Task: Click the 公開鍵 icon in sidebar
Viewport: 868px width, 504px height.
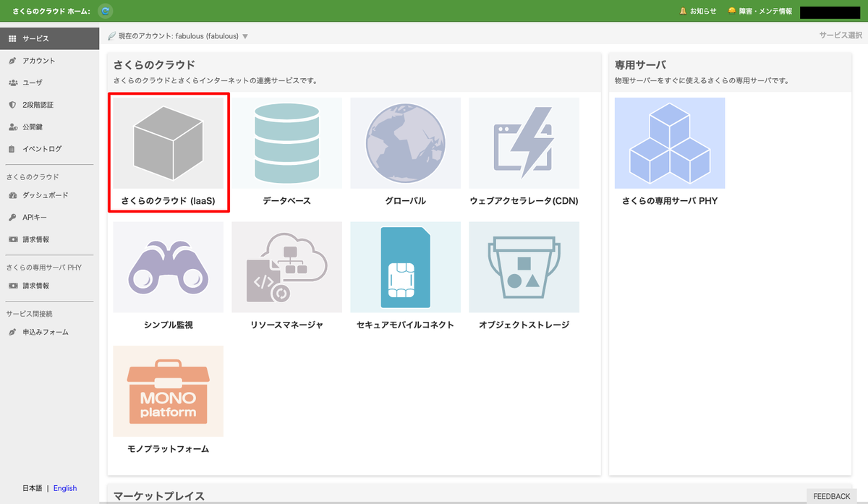Action: 12,127
